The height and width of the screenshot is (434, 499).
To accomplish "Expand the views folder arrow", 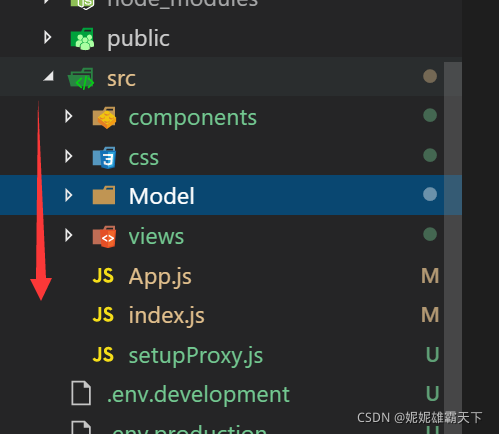I will [x=69, y=235].
